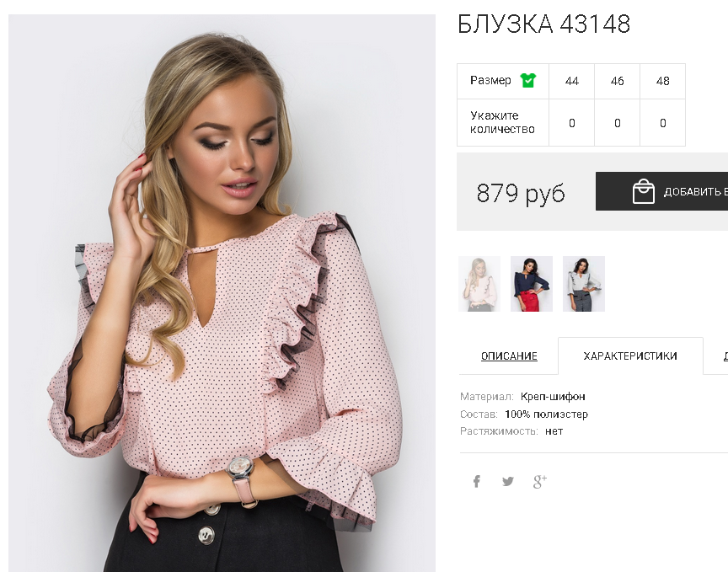The image size is (728, 572).
Task: Click the shopping bag icon on add button
Action: [x=644, y=191]
